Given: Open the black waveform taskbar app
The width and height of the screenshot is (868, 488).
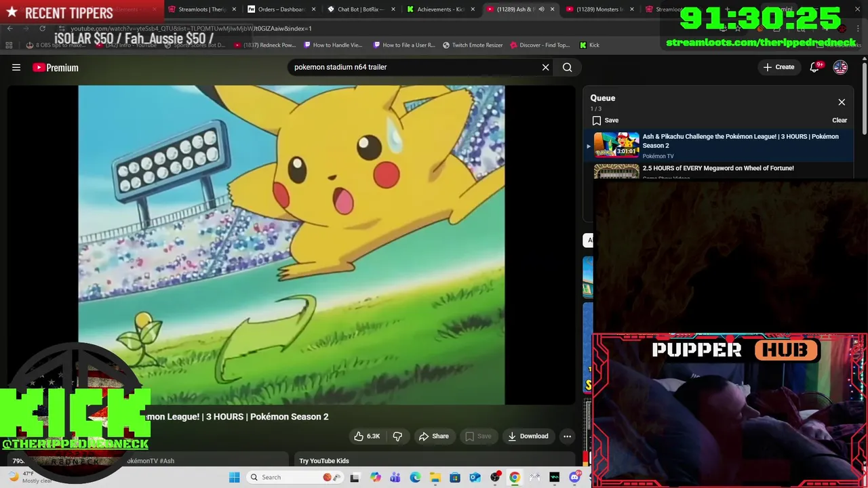Looking at the screenshot, I should click(554, 477).
